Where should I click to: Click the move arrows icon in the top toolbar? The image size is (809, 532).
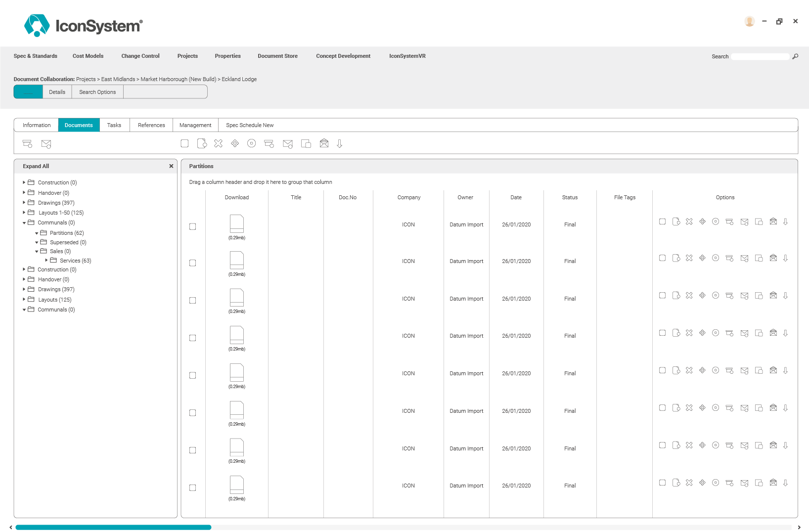click(235, 143)
